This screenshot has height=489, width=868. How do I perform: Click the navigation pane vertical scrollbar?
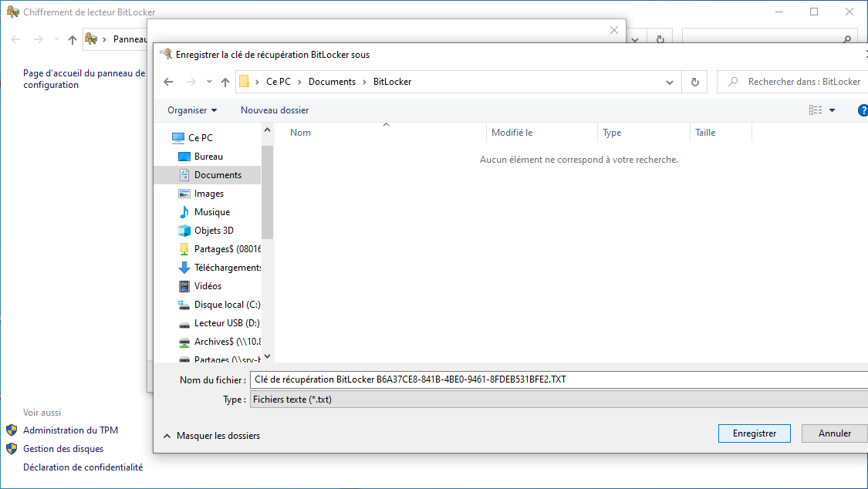pos(267,193)
